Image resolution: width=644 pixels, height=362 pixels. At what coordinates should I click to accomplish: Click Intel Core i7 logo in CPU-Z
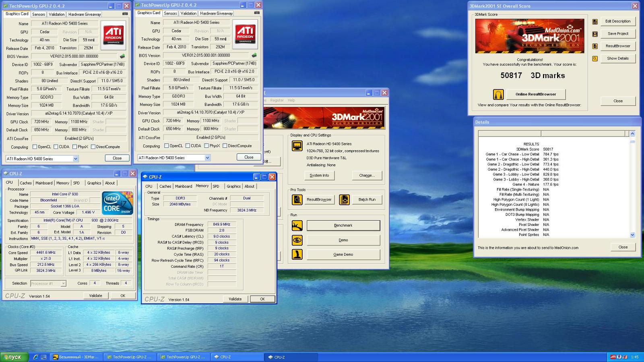[118, 203]
